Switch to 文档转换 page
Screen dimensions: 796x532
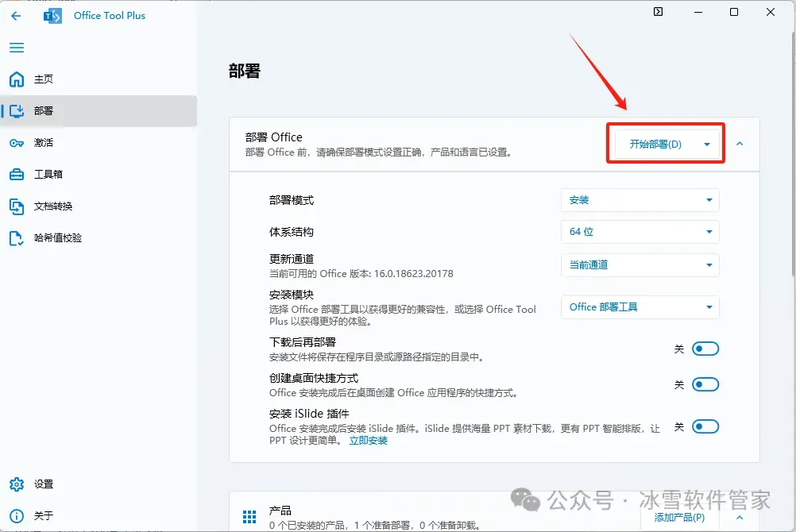tap(99, 206)
